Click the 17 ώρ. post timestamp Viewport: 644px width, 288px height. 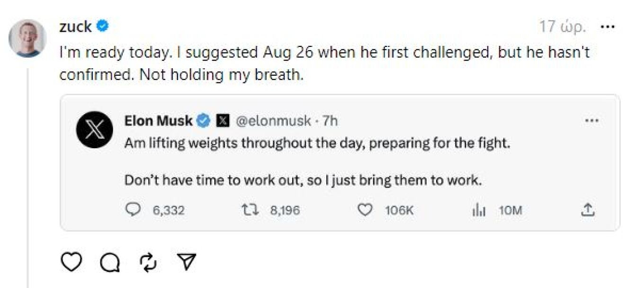[x=563, y=27]
